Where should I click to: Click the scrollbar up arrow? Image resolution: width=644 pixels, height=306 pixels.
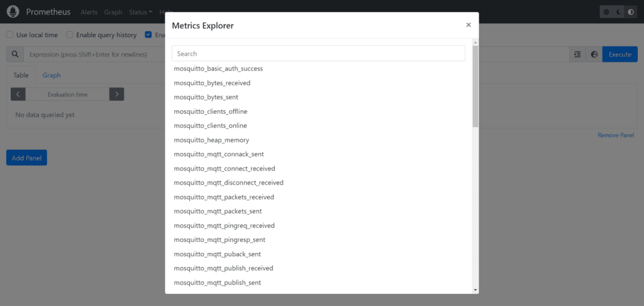point(475,42)
